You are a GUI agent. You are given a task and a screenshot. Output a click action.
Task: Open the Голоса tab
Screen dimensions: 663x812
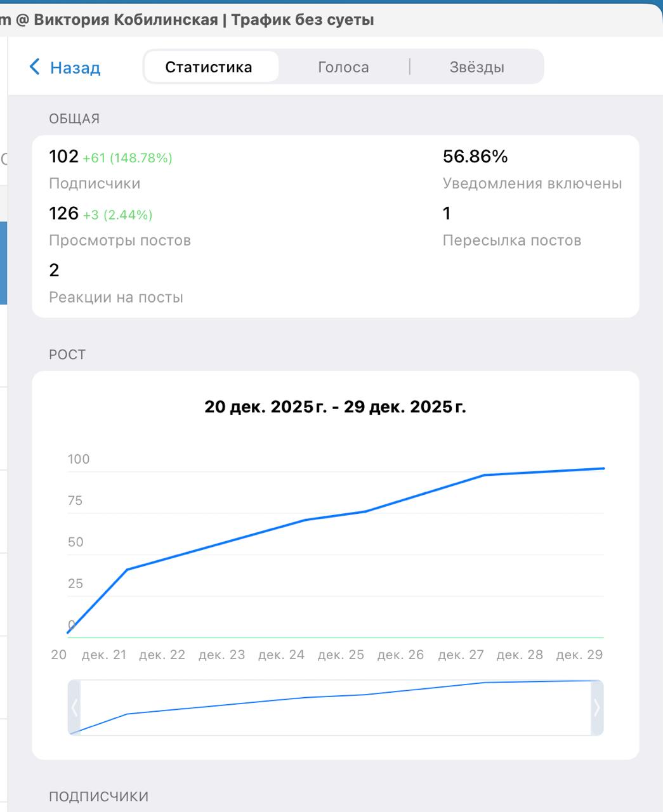(x=343, y=67)
